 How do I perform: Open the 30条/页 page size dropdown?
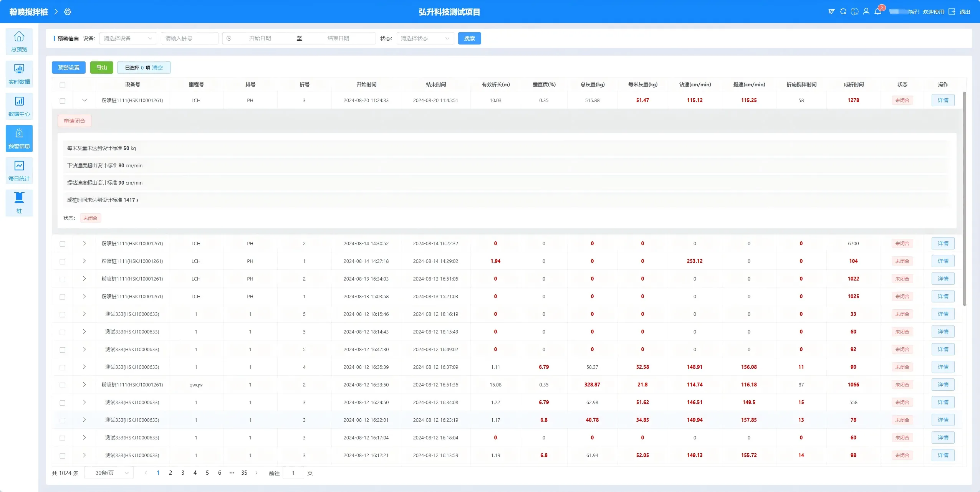pyautogui.click(x=109, y=473)
